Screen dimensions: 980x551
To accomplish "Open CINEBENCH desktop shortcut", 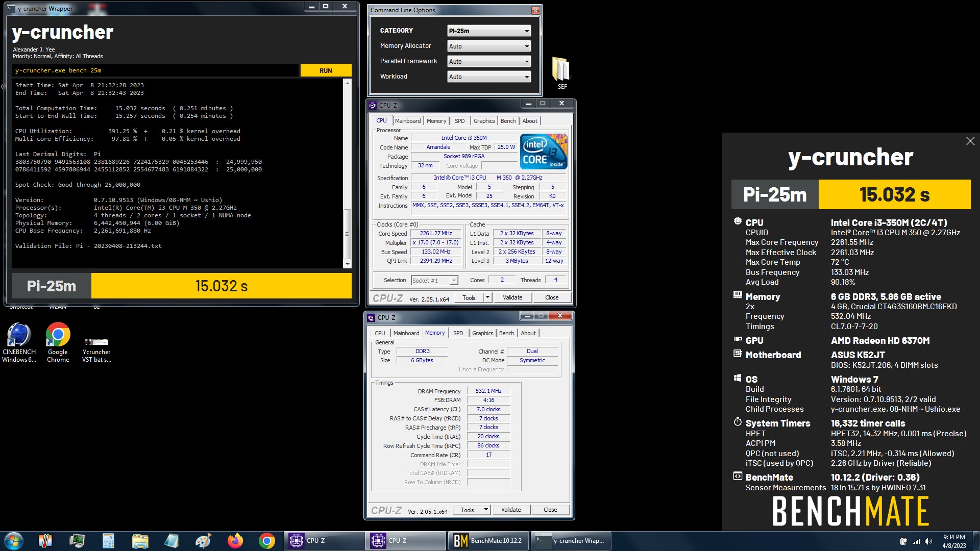I will [x=19, y=342].
